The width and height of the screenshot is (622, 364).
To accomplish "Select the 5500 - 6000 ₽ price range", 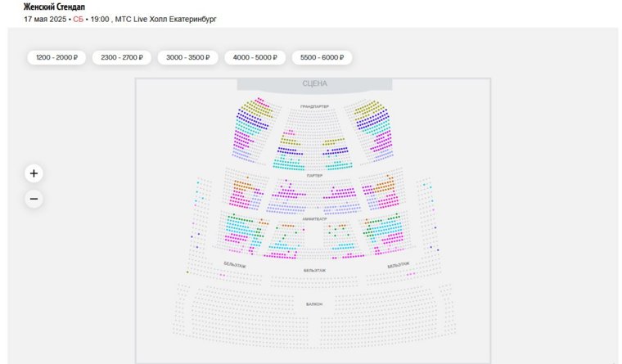I will (x=322, y=57).
